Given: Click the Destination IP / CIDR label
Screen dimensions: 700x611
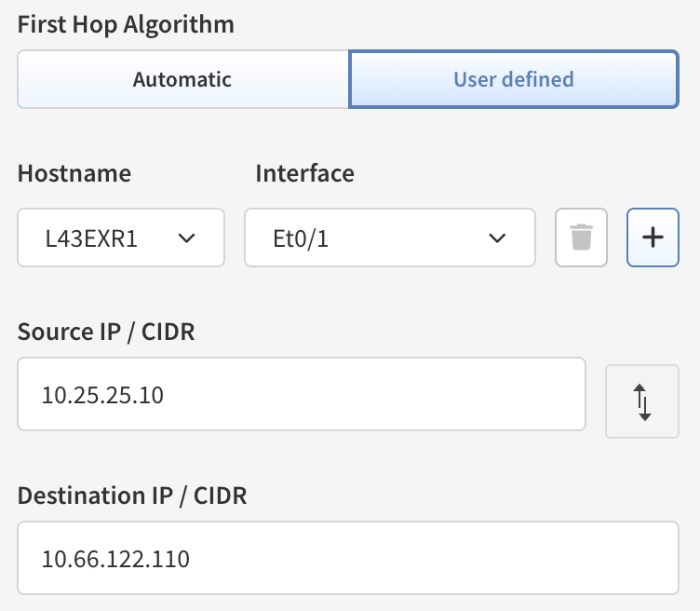Looking at the screenshot, I should (x=132, y=496).
